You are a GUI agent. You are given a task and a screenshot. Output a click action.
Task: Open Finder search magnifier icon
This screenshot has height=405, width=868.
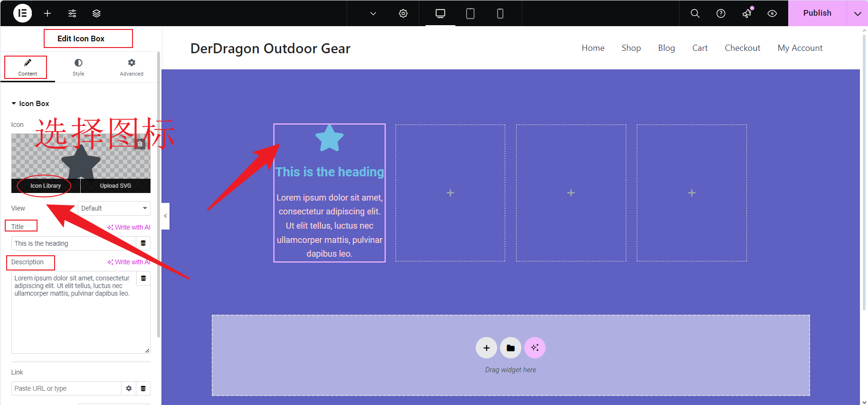(x=695, y=13)
